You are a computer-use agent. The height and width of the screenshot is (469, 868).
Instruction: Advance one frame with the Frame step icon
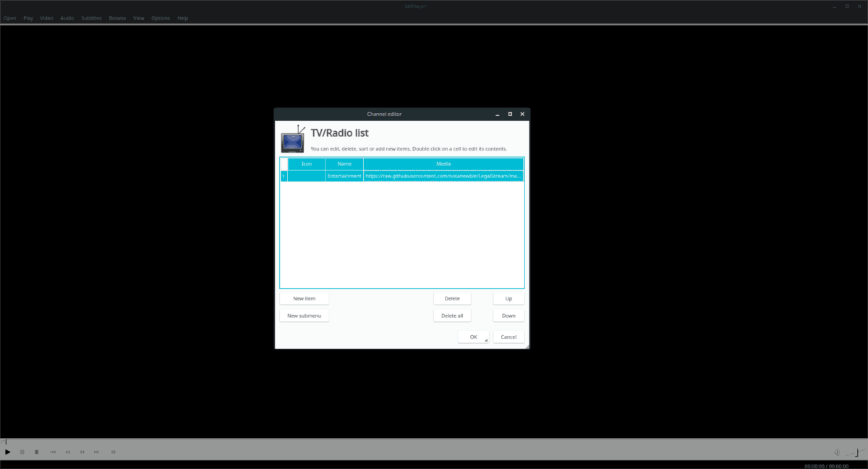coord(114,452)
